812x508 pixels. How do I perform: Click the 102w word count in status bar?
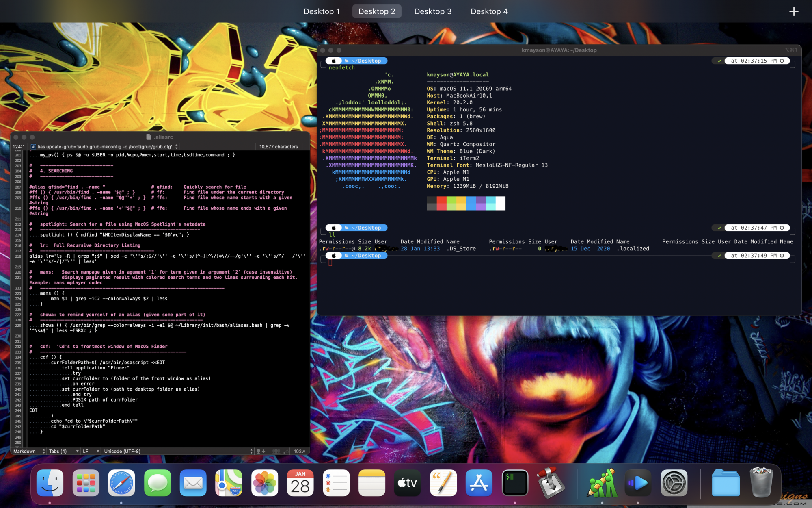point(300,451)
